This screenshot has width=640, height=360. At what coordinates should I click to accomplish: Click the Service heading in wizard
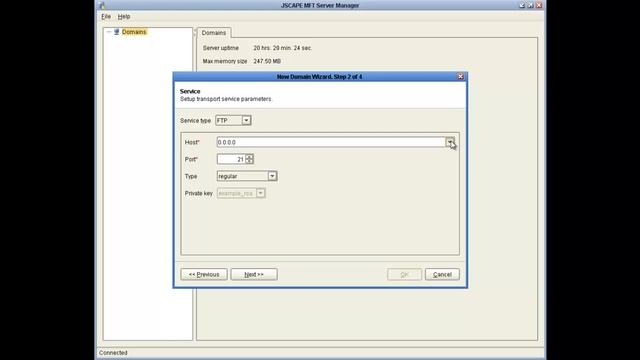190,91
